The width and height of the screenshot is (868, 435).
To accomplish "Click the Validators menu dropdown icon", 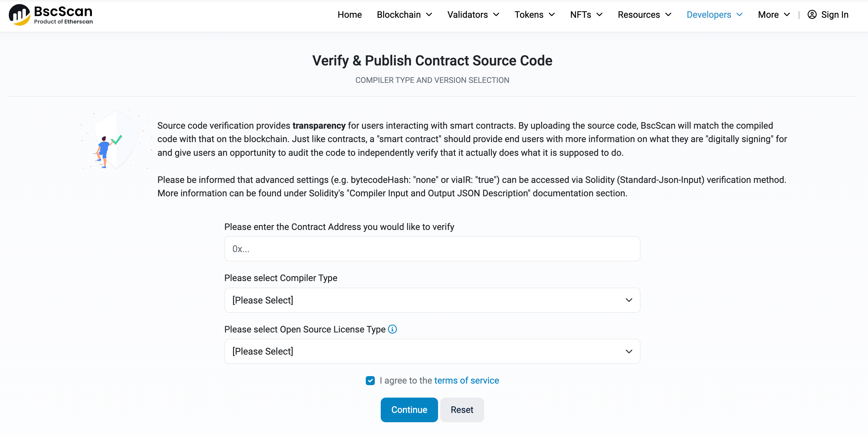I will coord(497,16).
